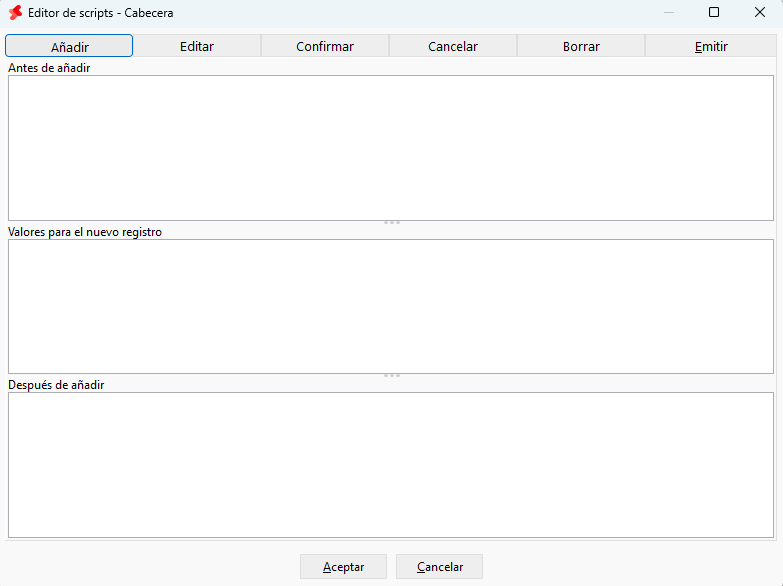Maximize the Editor de scripts window

point(714,12)
